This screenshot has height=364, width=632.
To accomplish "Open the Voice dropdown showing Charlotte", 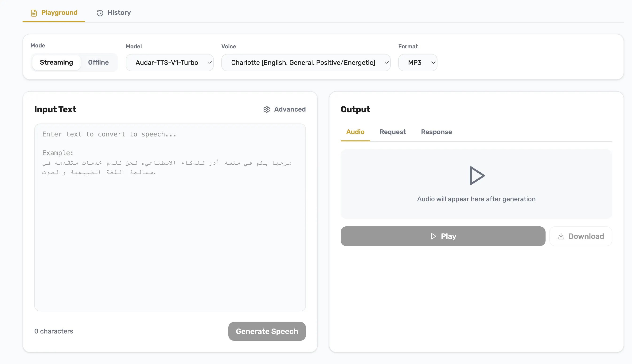I will point(306,62).
